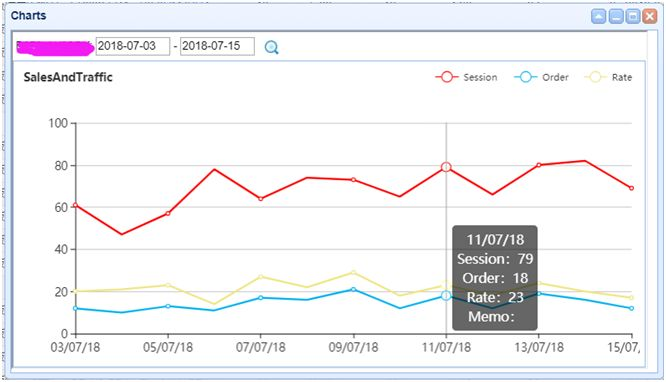Image resolution: width=666 pixels, height=382 pixels.
Task: Toggle the Session legend series
Action: [x=466, y=77]
